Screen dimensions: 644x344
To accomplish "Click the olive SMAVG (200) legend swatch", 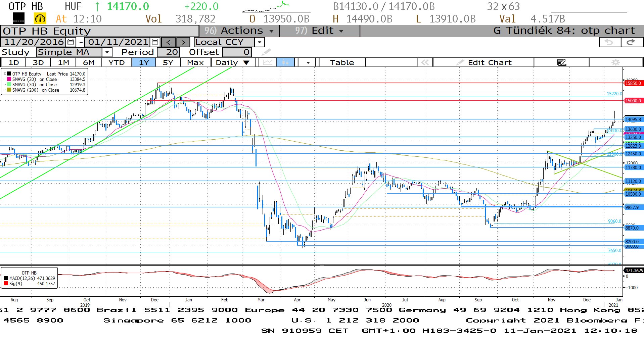I will pyautogui.click(x=9, y=90).
